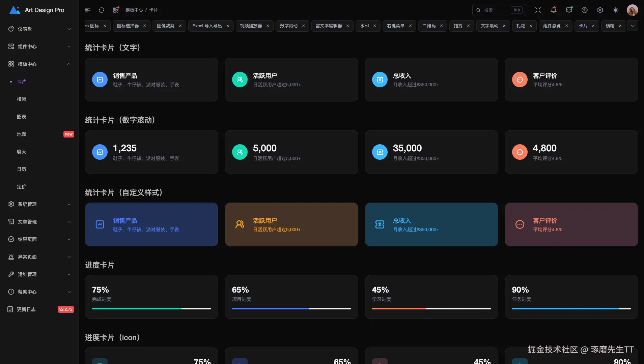Click the globe language icon
644x364 pixels.
point(585,10)
